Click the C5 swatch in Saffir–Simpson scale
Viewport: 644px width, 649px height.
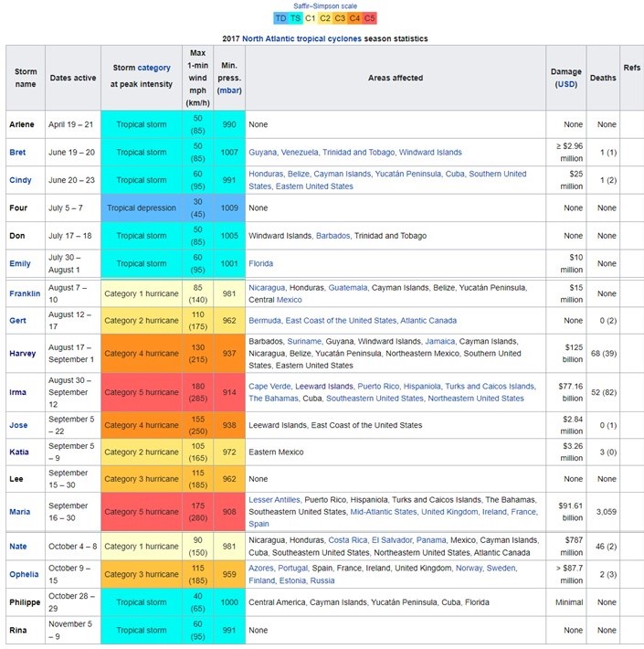pos(369,18)
